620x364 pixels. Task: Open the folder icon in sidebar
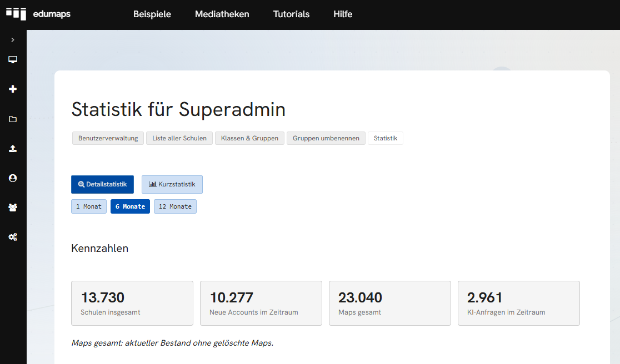click(13, 119)
